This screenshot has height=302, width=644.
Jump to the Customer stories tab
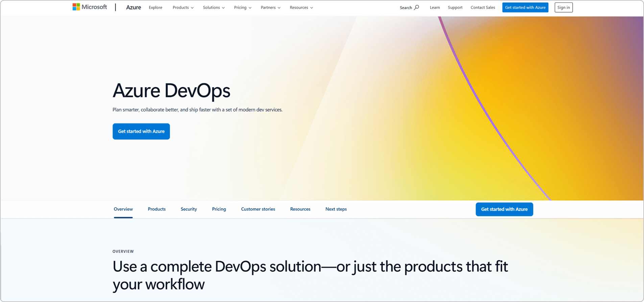click(258, 209)
